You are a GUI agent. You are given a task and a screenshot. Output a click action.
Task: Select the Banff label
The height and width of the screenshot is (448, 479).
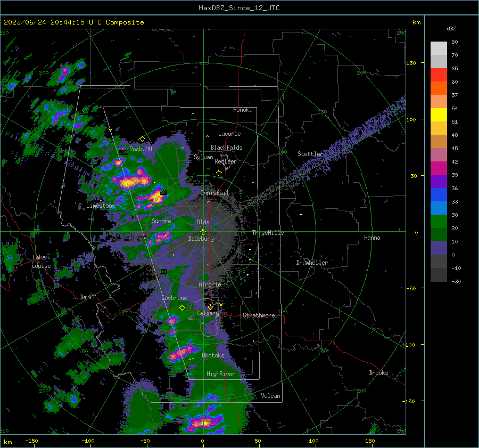pyautogui.click(x=88, y=297)
